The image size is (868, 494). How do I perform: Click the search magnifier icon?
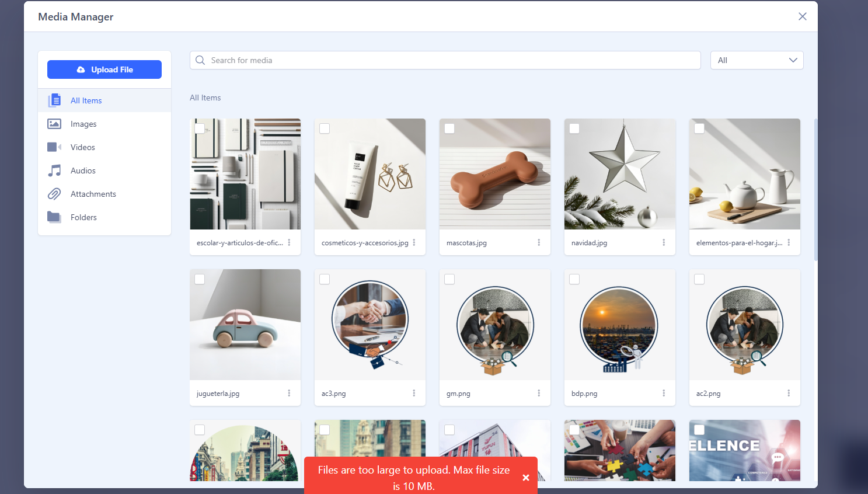(x=200, y=60)
